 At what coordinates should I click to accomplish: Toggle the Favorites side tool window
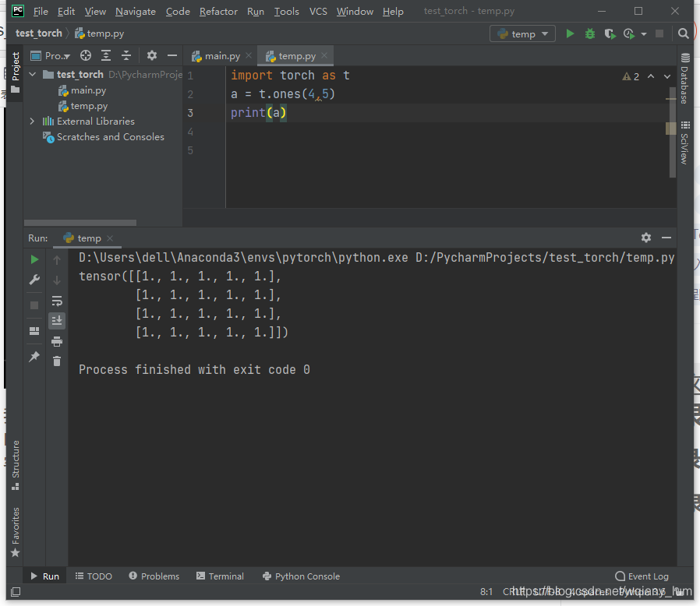[x=15, y=532]
